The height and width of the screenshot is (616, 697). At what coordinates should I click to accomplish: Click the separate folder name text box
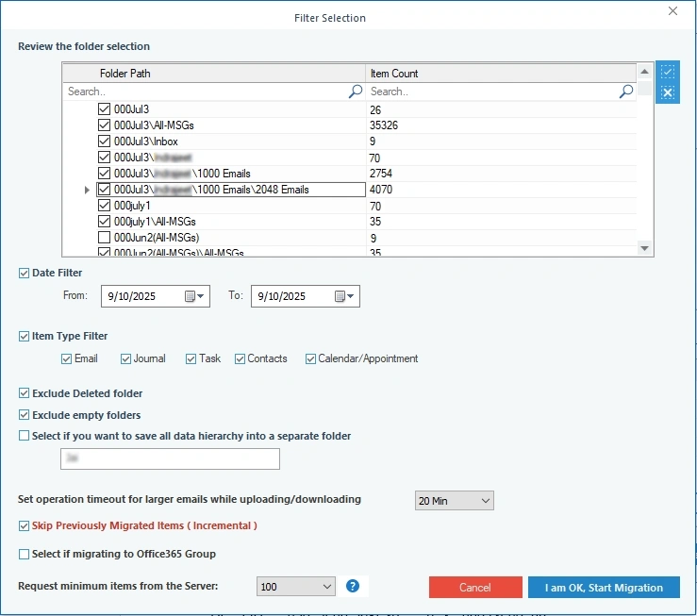click(171, 458)
